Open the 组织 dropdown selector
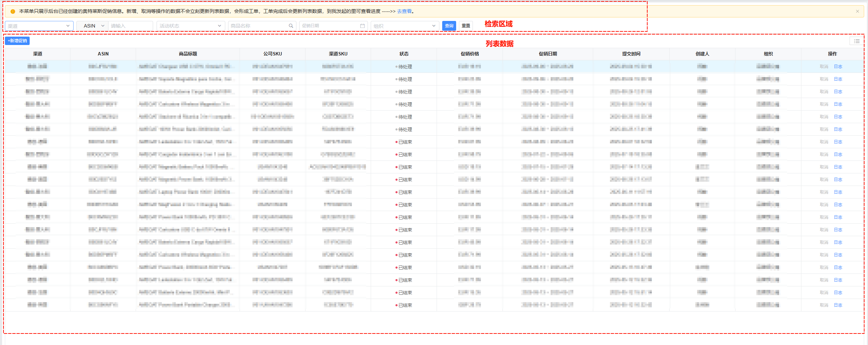The width and height of the screenshot is (868, 345). [404, 26]
